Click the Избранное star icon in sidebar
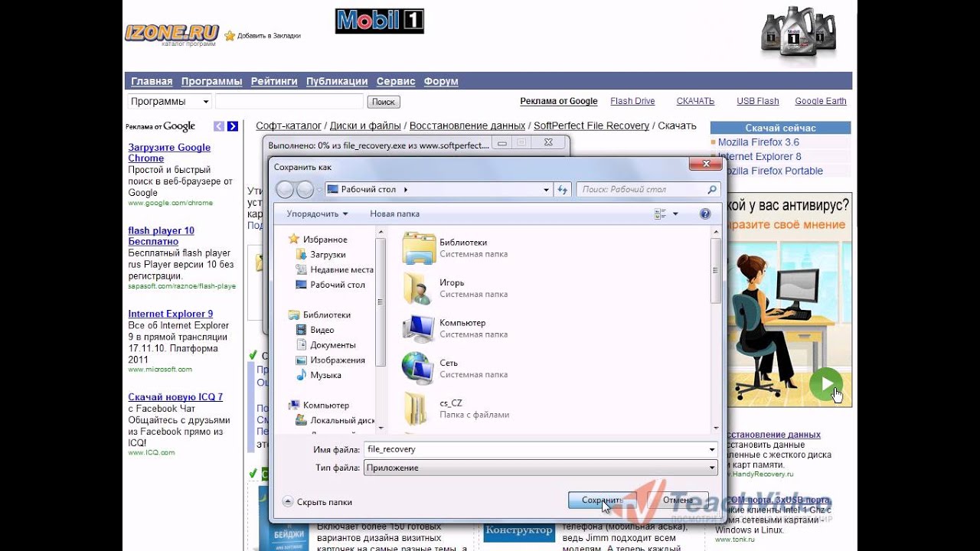The width and height of the screenshot is (980, 551). coord(293,240)
